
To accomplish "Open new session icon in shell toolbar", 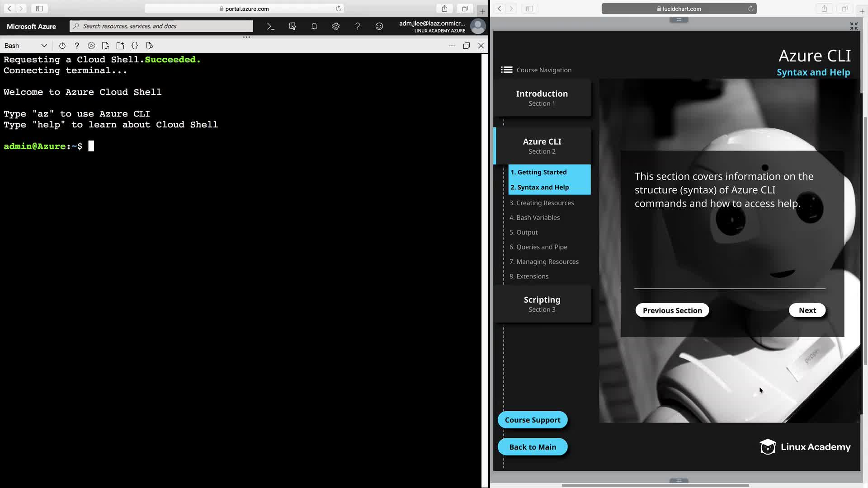I will point(120,46).
